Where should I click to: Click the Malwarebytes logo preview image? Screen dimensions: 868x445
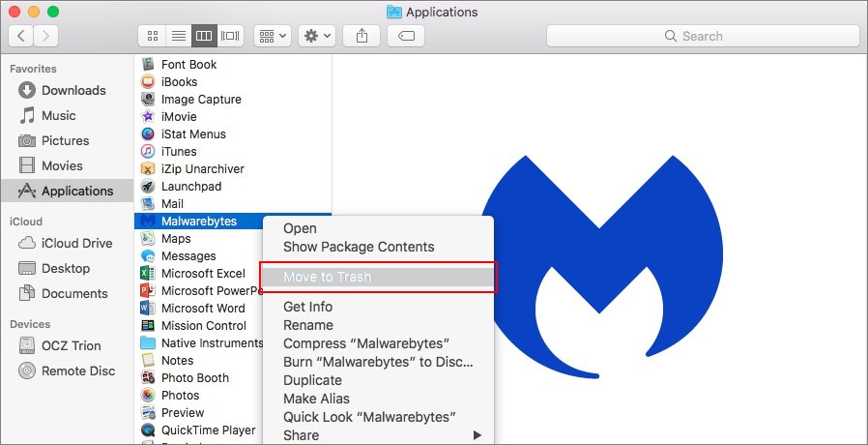click(x=601, y=267)
